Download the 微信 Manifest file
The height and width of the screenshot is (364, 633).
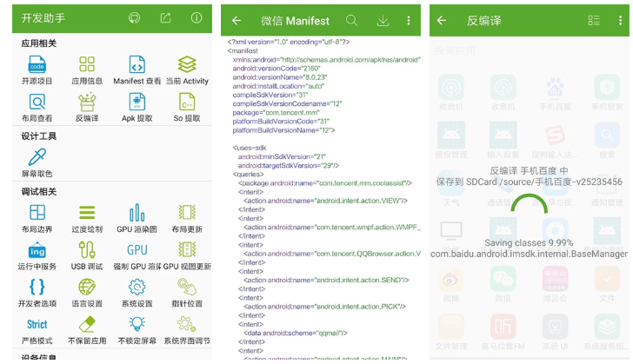(x=383, y=21)
